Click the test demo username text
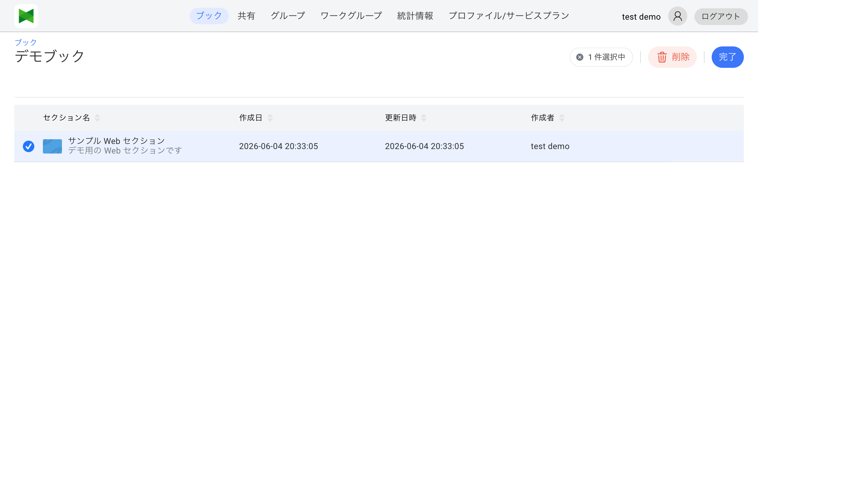 [641, 17]
